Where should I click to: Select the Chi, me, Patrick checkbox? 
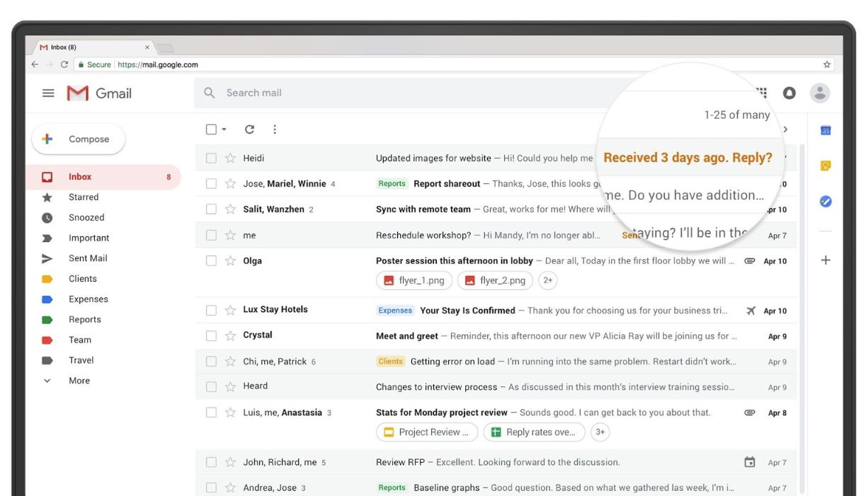(x=211, y=362)
